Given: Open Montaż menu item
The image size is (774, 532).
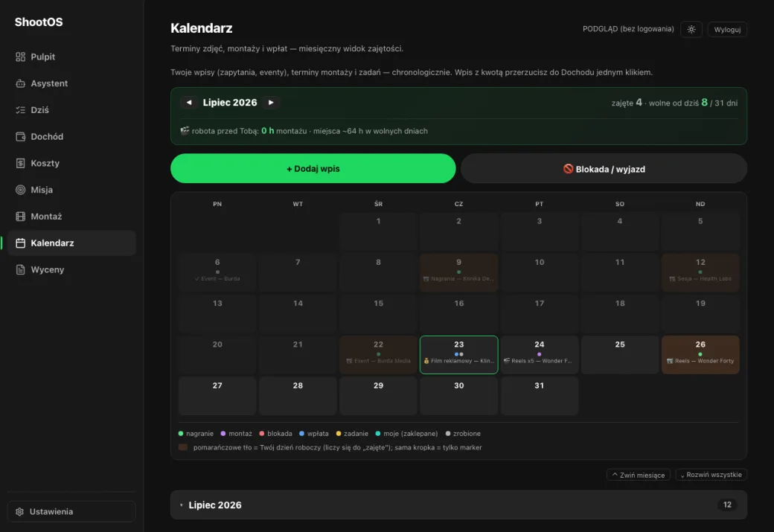Looking at the screenshot, I should [x=71, y=217].
